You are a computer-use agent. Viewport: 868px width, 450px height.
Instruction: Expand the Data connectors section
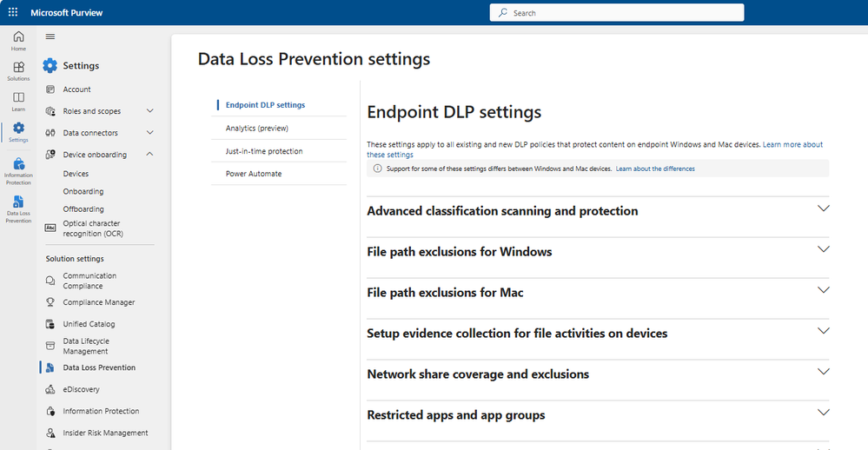[150, 133]
